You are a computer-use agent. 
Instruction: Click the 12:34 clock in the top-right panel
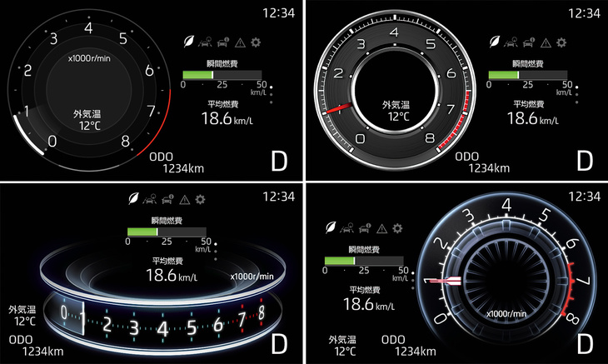coord(583,12)
